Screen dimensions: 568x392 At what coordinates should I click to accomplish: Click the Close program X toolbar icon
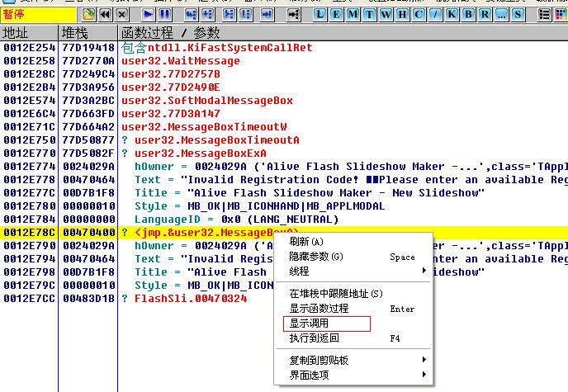[x=121, y=14]
